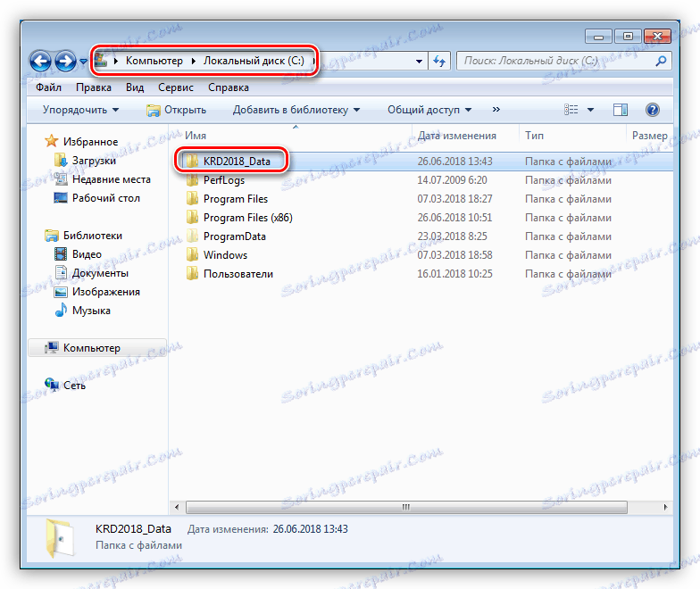Viewport: 700px width, 589px height.
Task: Select the KRD2018_Data folder icon
Action: click(x=192, y=161)
